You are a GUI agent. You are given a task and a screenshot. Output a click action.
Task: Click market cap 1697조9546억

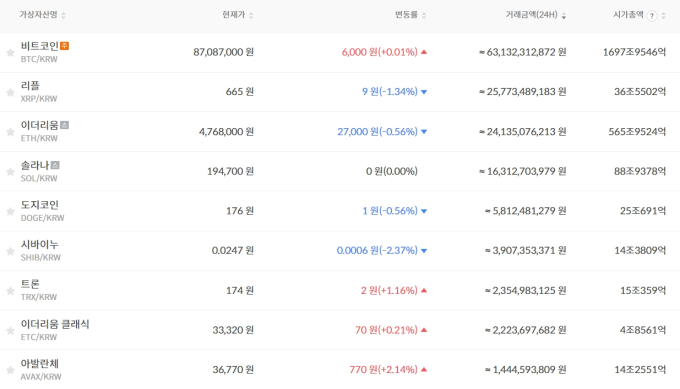(634, 52)
